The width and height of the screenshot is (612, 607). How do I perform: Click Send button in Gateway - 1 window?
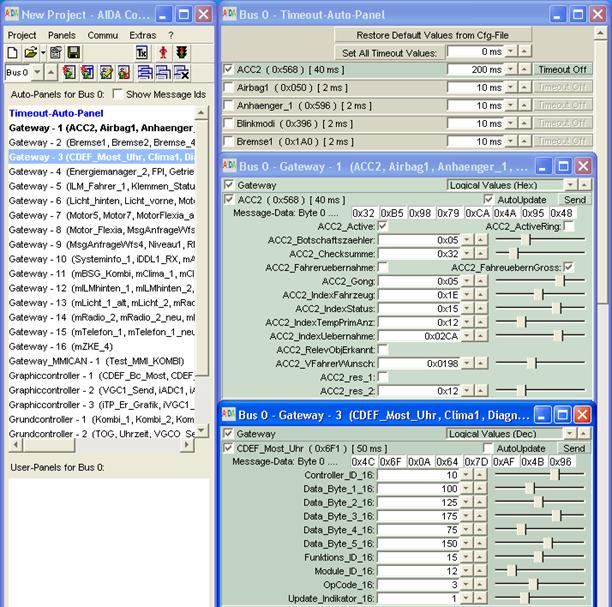coord(575,199)
